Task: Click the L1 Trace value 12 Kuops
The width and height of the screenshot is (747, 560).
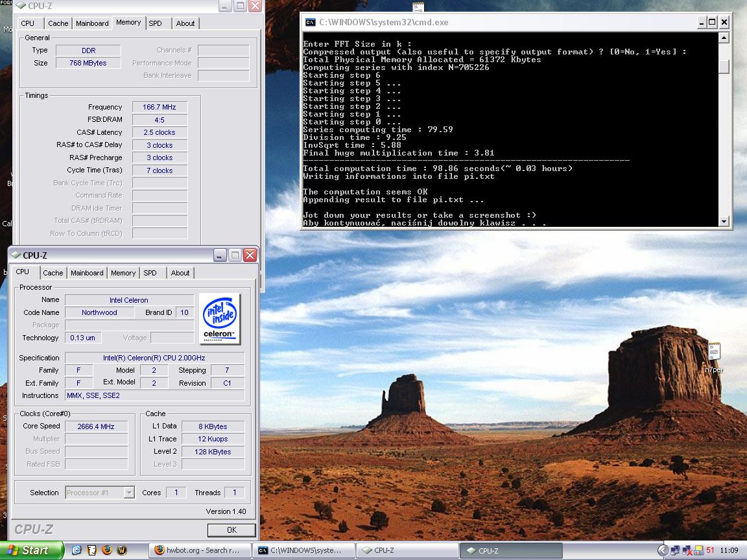Action: (213, 439)
